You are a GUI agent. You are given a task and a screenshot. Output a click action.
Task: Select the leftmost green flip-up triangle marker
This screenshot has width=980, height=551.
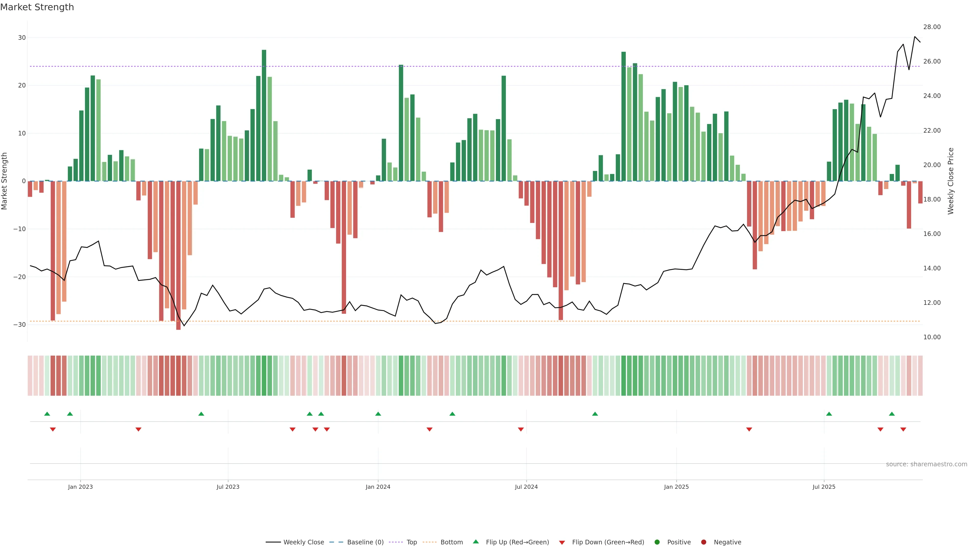click(x=47, y=414)
